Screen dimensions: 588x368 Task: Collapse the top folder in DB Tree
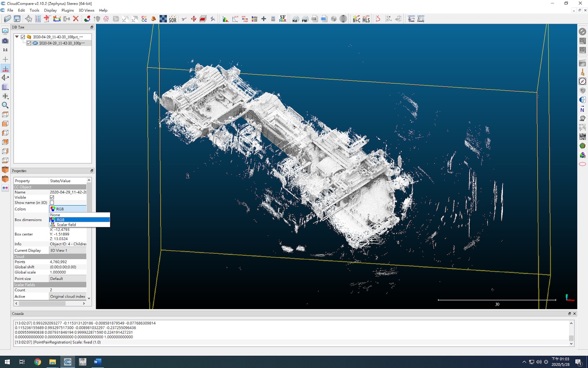17,37
